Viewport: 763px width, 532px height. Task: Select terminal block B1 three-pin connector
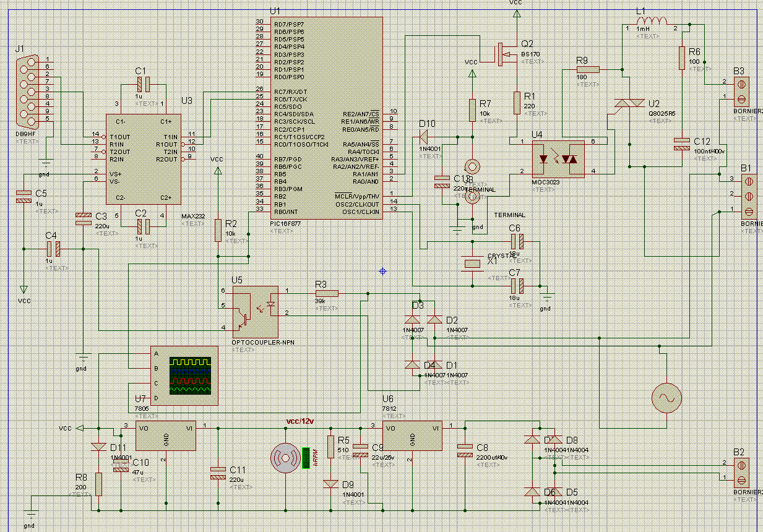pyautogui.click(x=748, y=197)
